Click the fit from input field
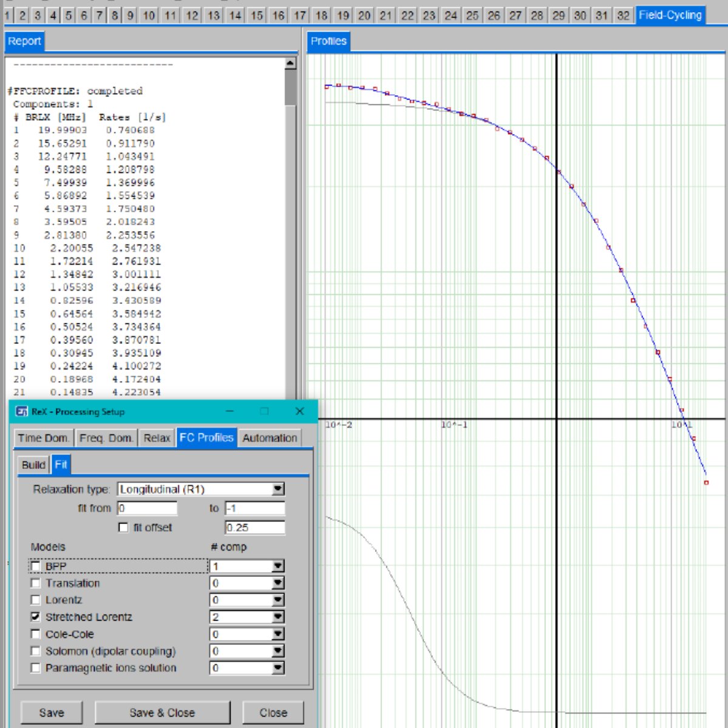 (147, 508)
